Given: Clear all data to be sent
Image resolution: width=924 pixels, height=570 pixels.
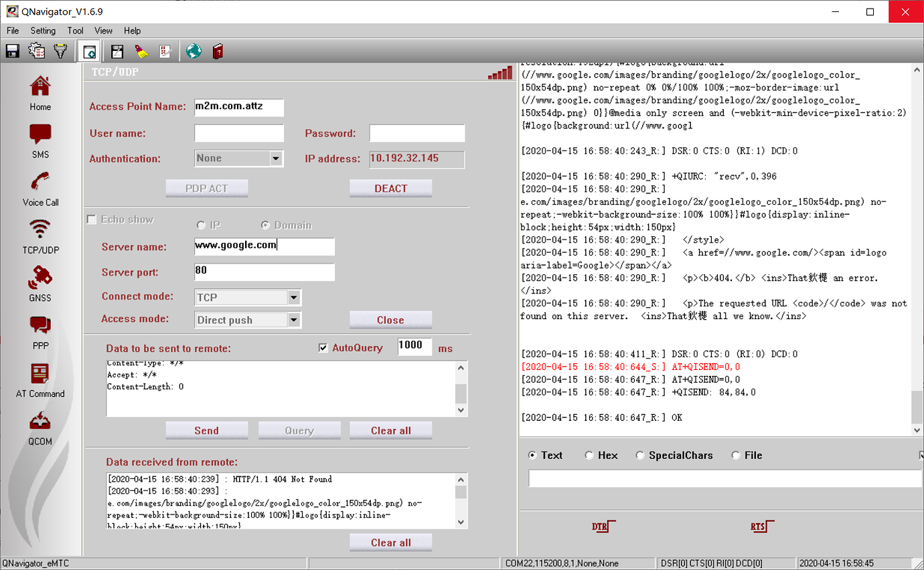Looking at the screenshot, I should 390,430.
